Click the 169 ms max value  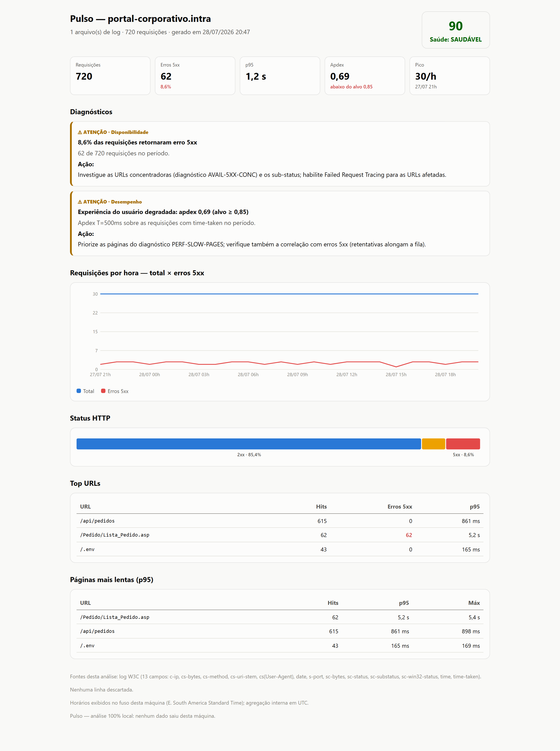(x=471, y=646)
